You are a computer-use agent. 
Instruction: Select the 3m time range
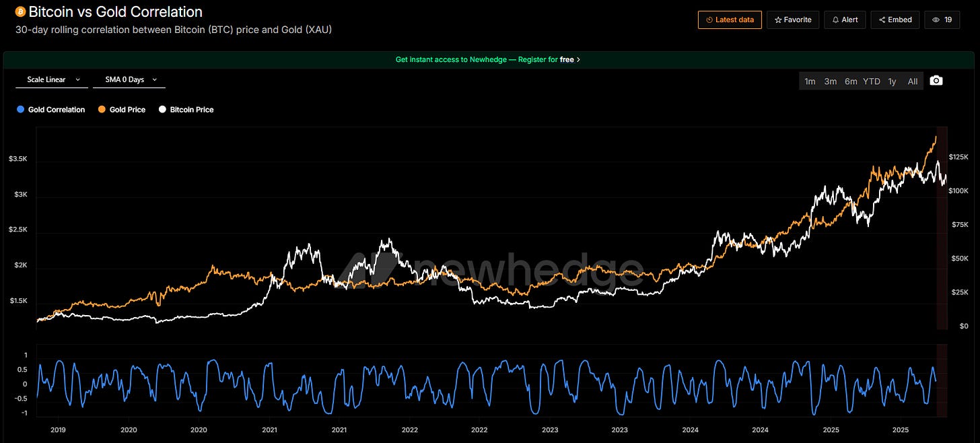pyautogui.click(x=831, y=81)
